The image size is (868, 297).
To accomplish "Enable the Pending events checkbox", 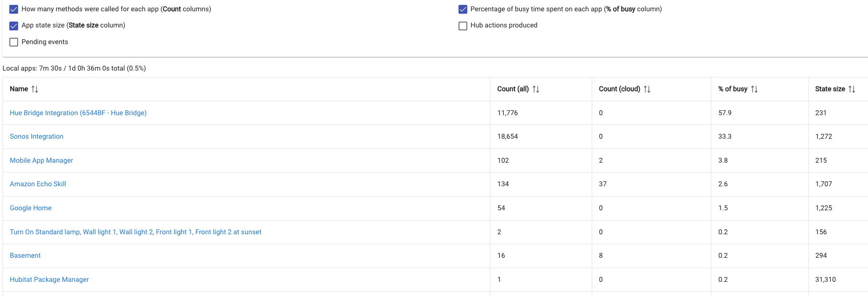I will 14,42.
